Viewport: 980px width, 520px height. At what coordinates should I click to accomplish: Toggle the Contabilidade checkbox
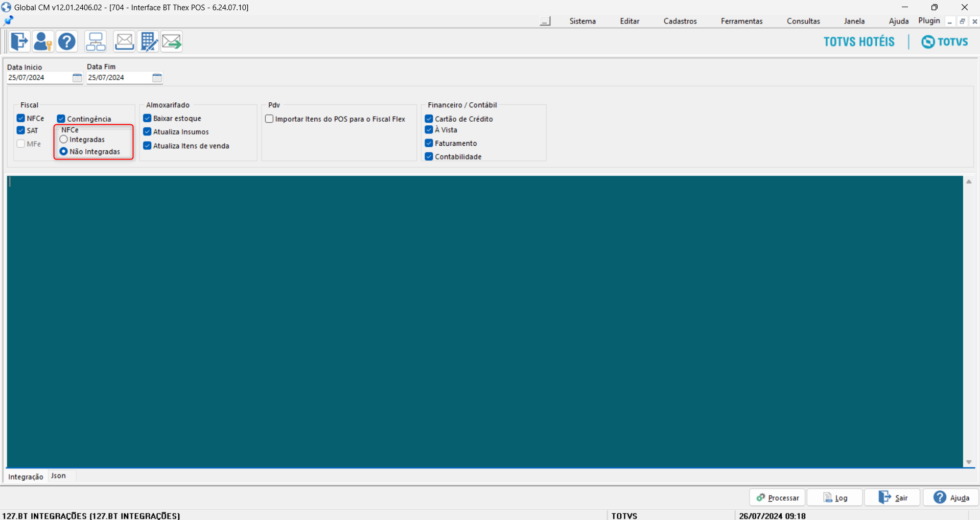tap(429, 156)
